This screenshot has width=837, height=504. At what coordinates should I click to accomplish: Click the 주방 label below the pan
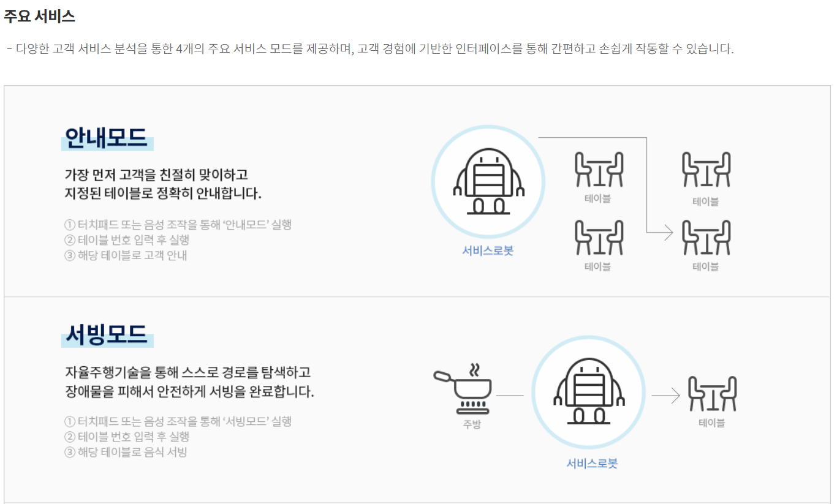(x=472, y=424)
